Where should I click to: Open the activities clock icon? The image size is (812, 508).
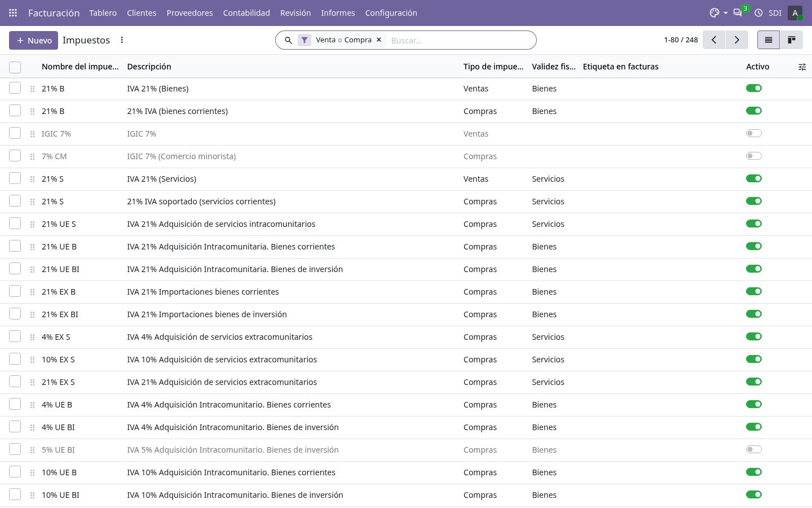click(758, 12)
